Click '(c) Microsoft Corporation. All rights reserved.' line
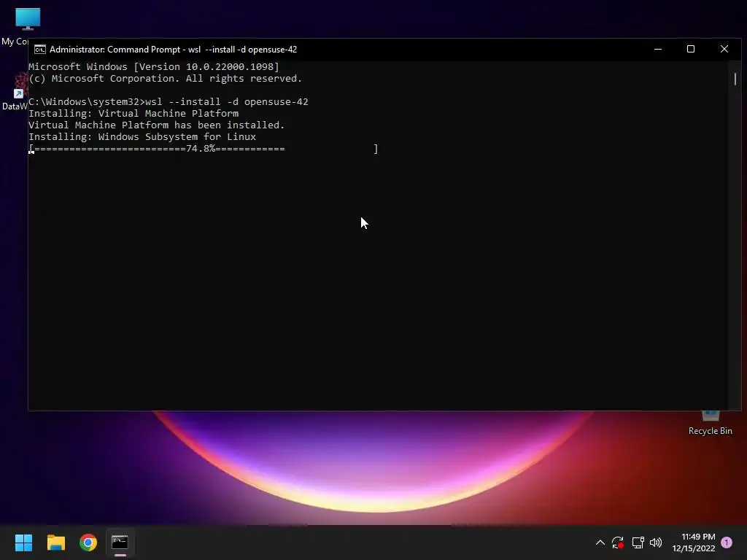The height and width of the screenshot is (560, 747). click(166, 79)
